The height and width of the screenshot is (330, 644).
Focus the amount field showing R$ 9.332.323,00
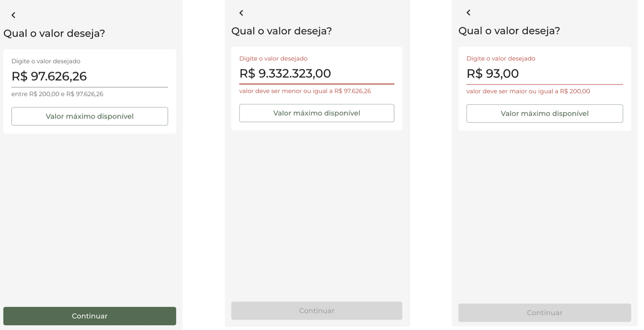[316, 74]
